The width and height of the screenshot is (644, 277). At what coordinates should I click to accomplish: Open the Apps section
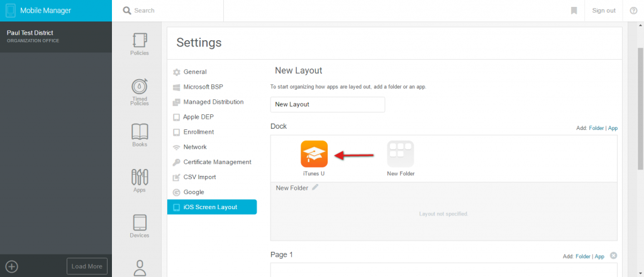[140, 180]
